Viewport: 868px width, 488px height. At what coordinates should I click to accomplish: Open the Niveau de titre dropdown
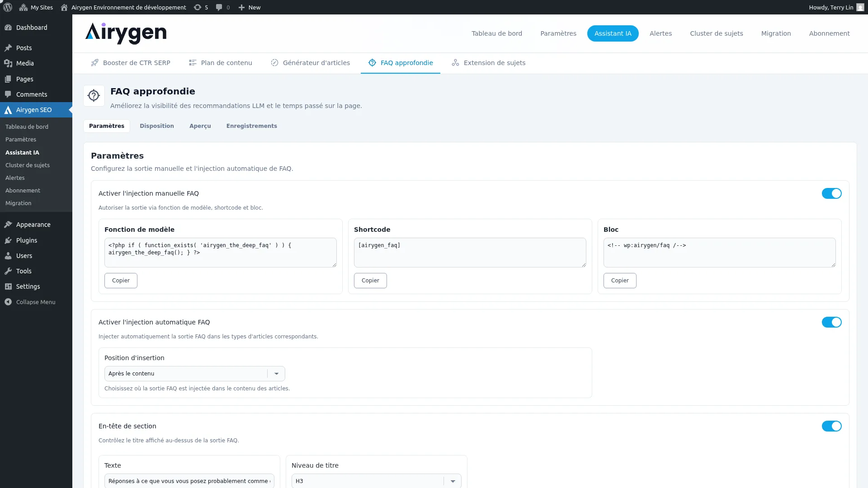tap(376, 481)
